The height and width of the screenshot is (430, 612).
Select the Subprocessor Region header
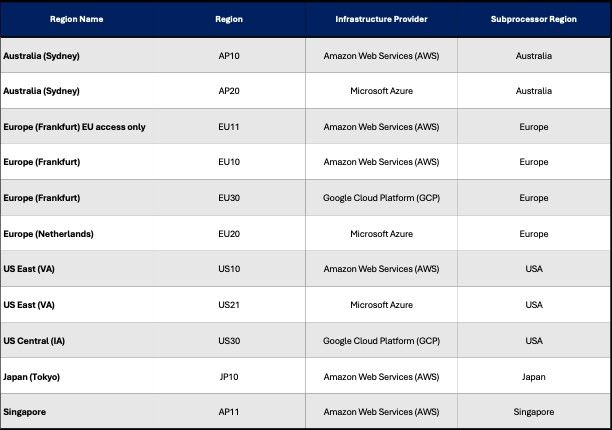click(x=534, y=19)
